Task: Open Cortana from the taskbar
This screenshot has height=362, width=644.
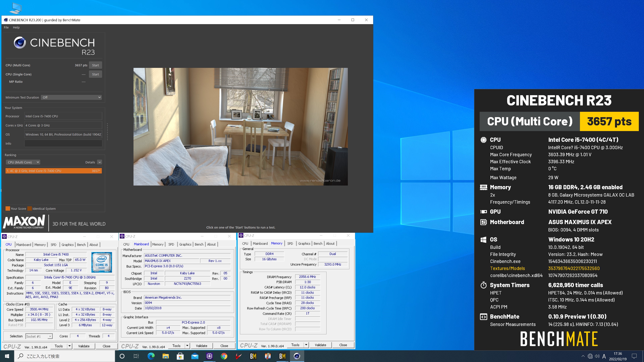Action: pyautogui.click(x=122, y=356)
